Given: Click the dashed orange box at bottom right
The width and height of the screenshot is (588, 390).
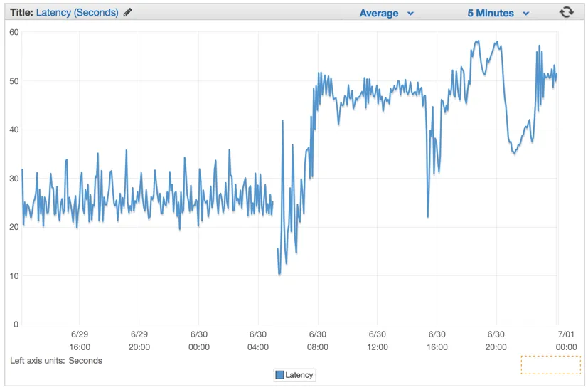Looking at the screenshot, I should (x=550, y=364).
